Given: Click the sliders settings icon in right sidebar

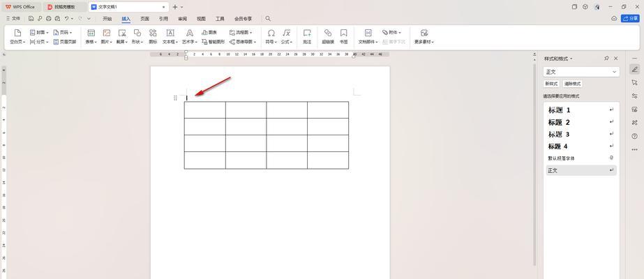Looking at the screenshot, I should tap(634, 96).
